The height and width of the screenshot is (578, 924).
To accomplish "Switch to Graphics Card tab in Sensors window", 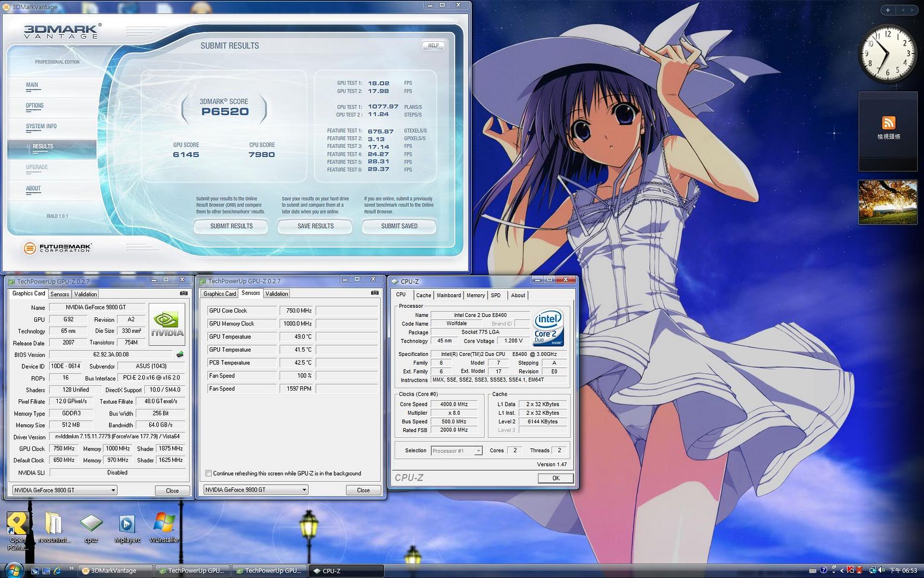I will [x=219, y=293].
